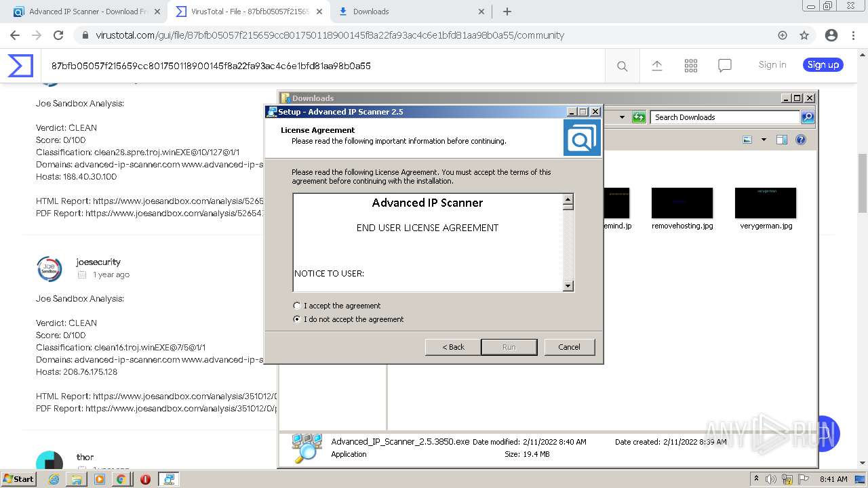Click Cancel in the Setup dialog

pos(569,347)
